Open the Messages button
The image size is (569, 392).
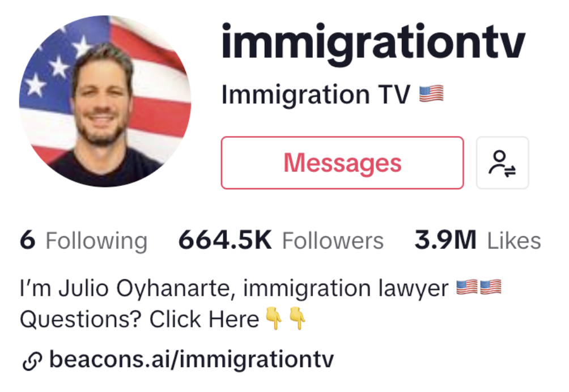click(342, 163)
